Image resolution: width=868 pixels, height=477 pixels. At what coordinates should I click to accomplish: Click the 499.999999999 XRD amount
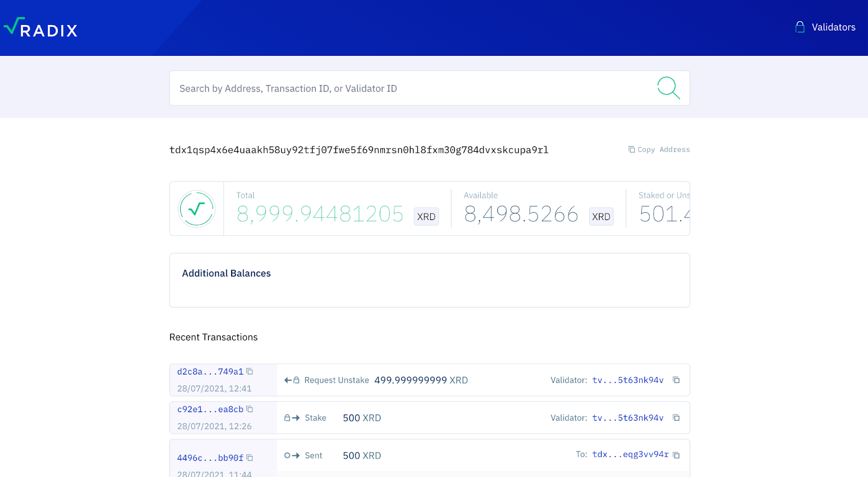point(421,381)
